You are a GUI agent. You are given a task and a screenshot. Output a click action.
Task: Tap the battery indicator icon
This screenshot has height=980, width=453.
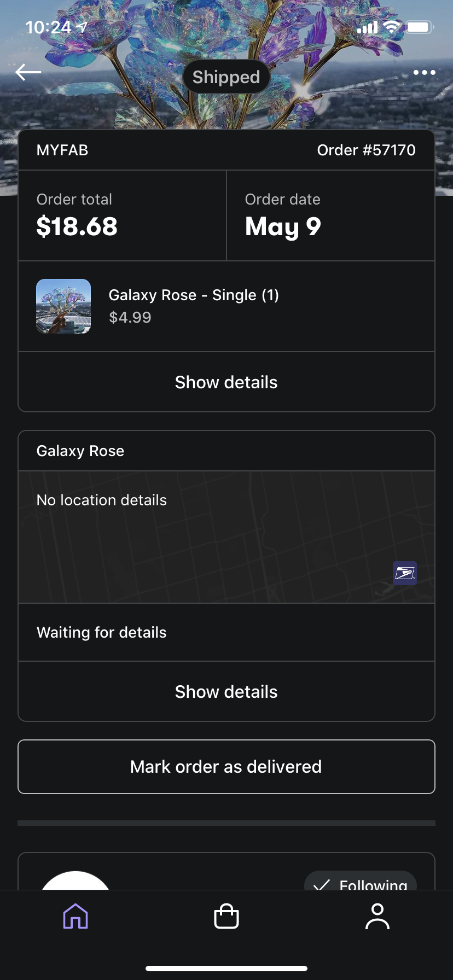click(x=420, y=27)
